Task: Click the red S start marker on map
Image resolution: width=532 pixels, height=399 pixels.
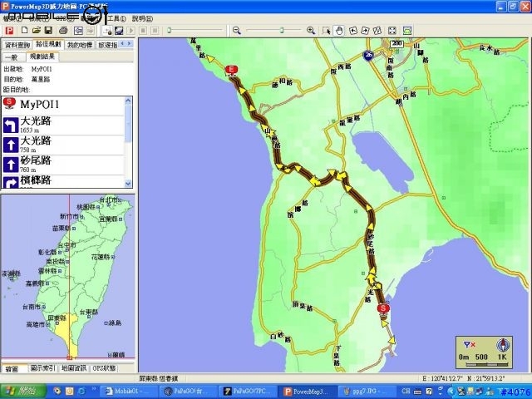Action: pyautogui.click(x=383, y=309)
